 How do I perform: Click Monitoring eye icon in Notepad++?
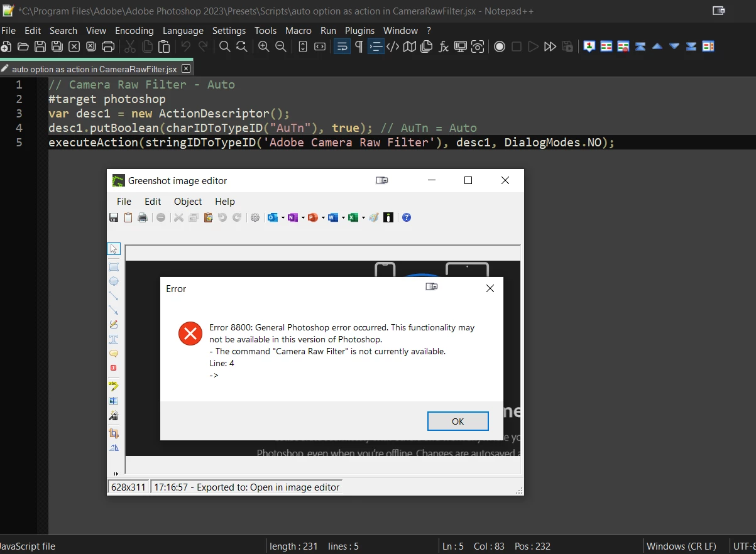coord(478,46)
